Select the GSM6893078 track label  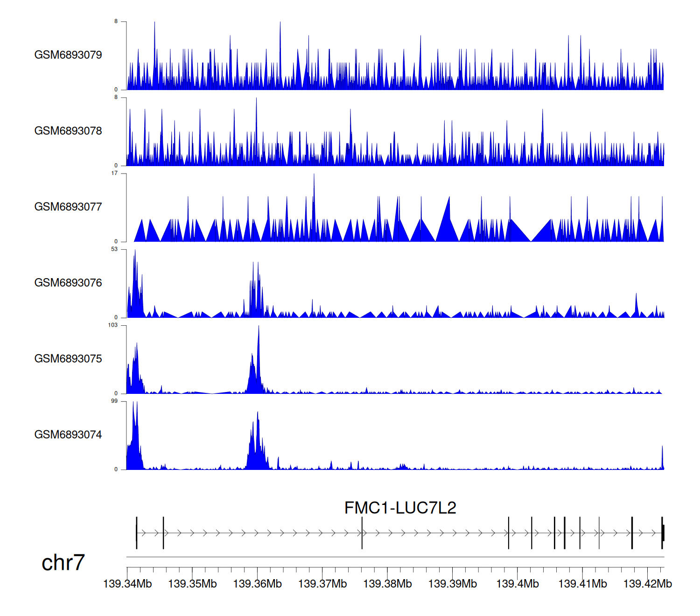click(x=68, y=131)
